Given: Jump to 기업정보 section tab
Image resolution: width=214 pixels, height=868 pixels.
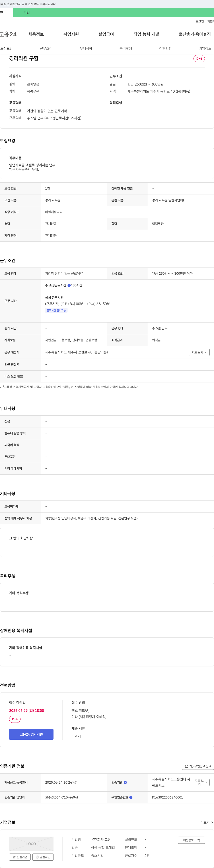Looking at the screenshot, I should point(205,49).
